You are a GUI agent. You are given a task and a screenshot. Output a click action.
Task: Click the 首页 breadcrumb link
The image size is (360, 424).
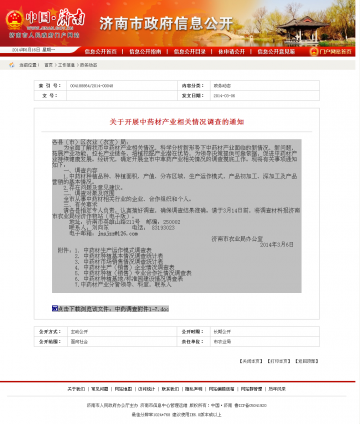[49, 65]
